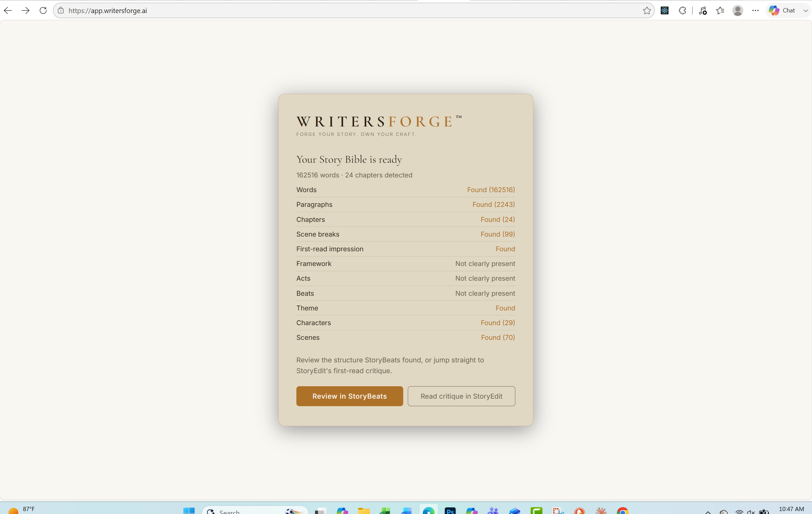Image resolution: width=812 pixels, height=514 pixels.
Task: View site information lock icon
Action: tap(61, 10)
